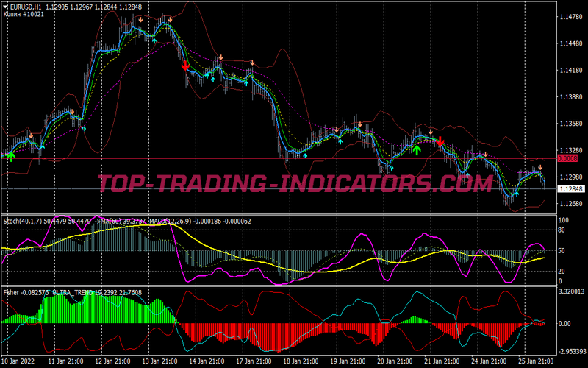Screen dimensions: 588x368
Task: Click the '12 Jan 21:00' time axis label
Action: 112,361
